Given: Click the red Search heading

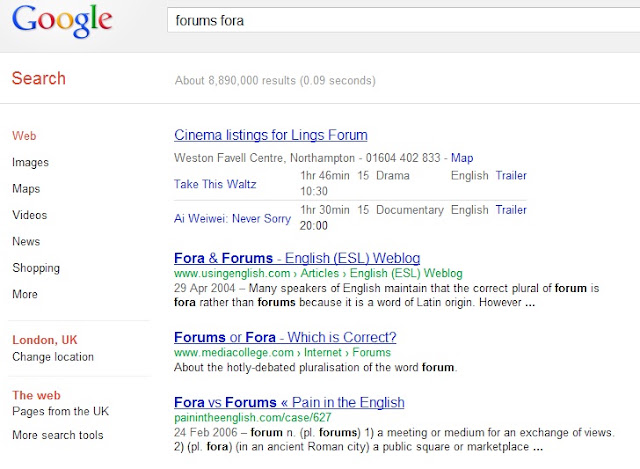Looking at the screenshot, I should 39,78.
